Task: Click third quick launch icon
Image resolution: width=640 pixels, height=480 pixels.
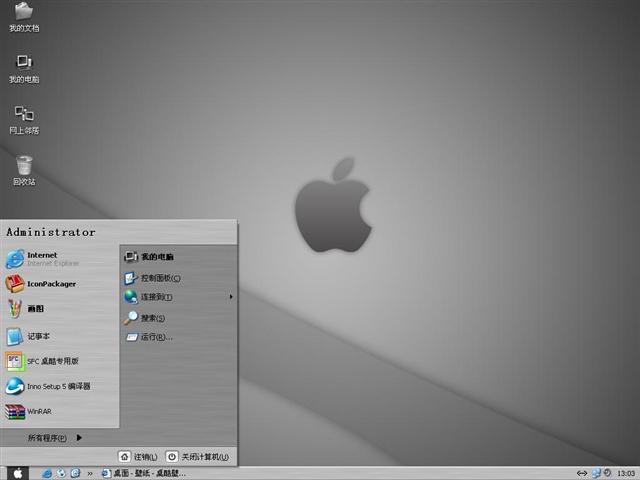Action: [x=76, y=473]
